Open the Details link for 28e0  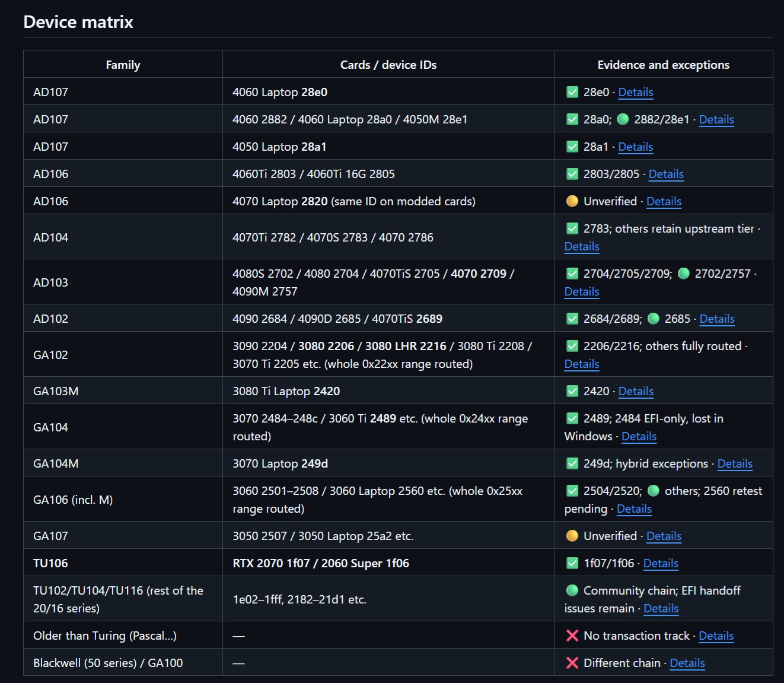[x=636, y=92]
